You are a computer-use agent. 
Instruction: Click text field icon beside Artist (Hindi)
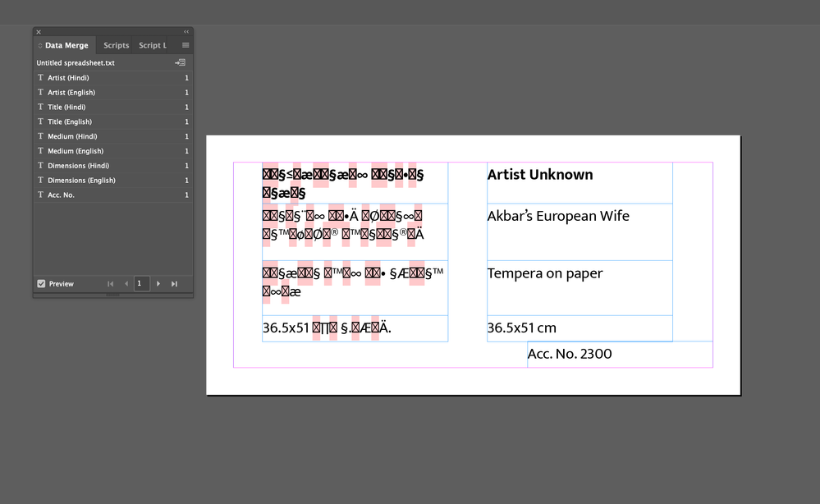[x=40, y=77]
